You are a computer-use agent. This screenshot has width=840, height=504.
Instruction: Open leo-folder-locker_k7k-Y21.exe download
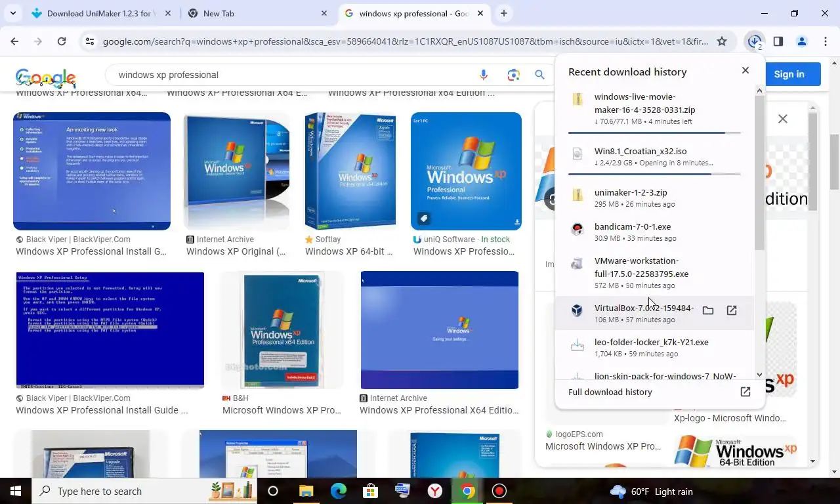tap(655, 348)
